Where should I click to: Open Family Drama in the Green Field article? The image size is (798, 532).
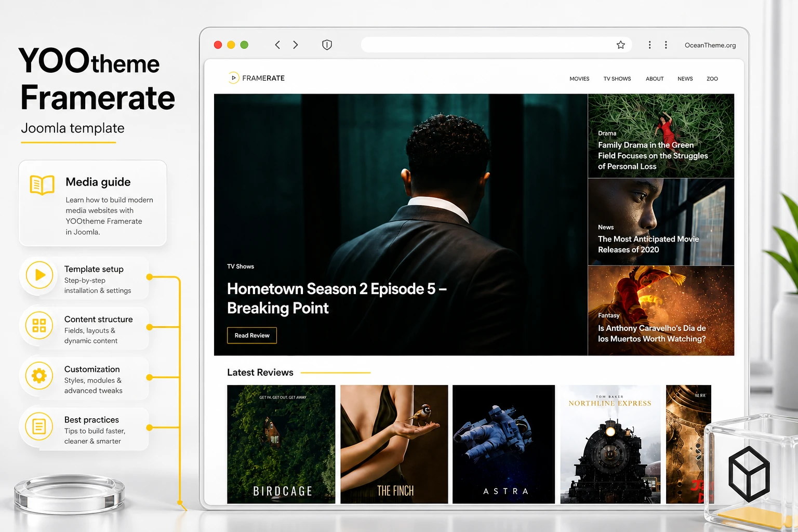(x=653, y=155)
